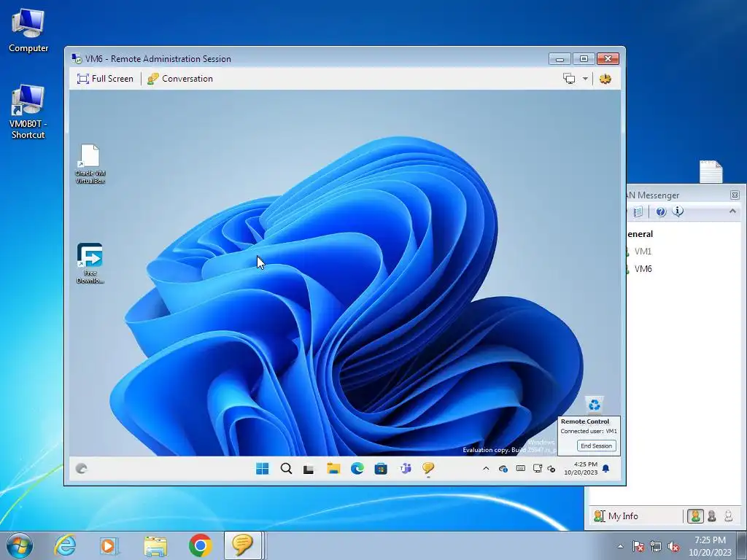Select Free Download Manager icon on remote desktop
The width and height of the screenshot is (747, 560).
coord(90,263)
